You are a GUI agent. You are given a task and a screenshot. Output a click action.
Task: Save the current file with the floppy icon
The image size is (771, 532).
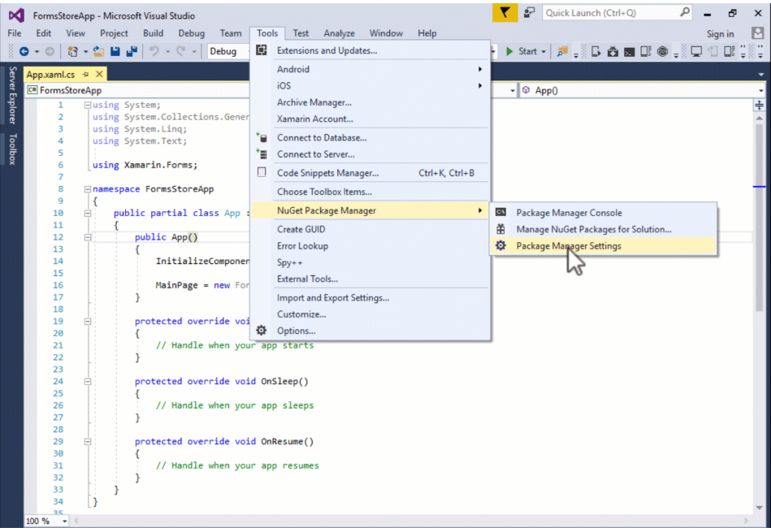click(x=115, y=51)
